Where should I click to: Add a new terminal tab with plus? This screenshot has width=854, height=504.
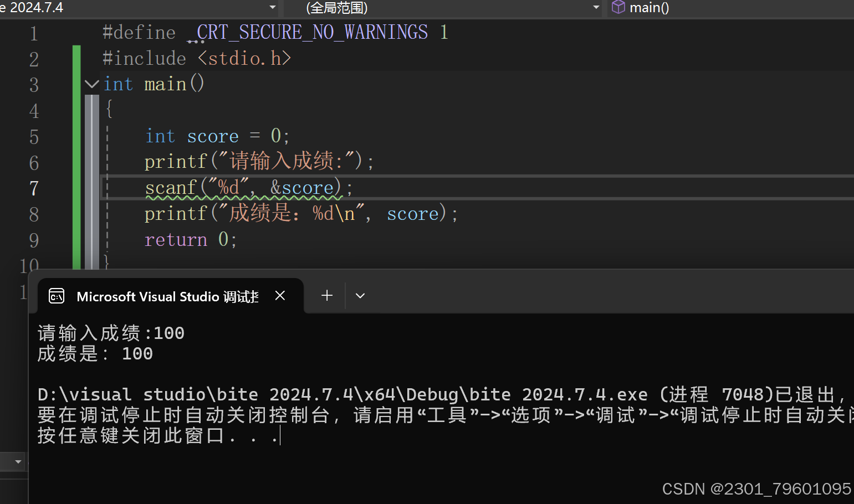[x=327, y=296]
